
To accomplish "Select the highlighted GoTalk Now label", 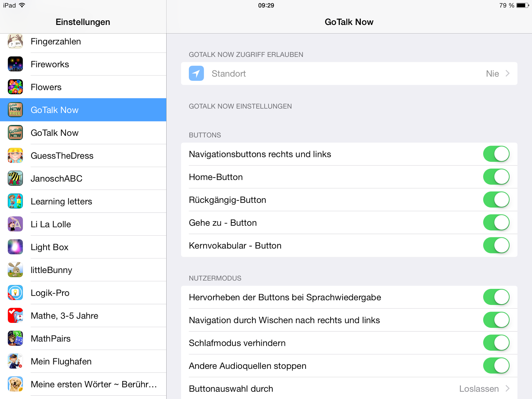I will click(55, 110).
